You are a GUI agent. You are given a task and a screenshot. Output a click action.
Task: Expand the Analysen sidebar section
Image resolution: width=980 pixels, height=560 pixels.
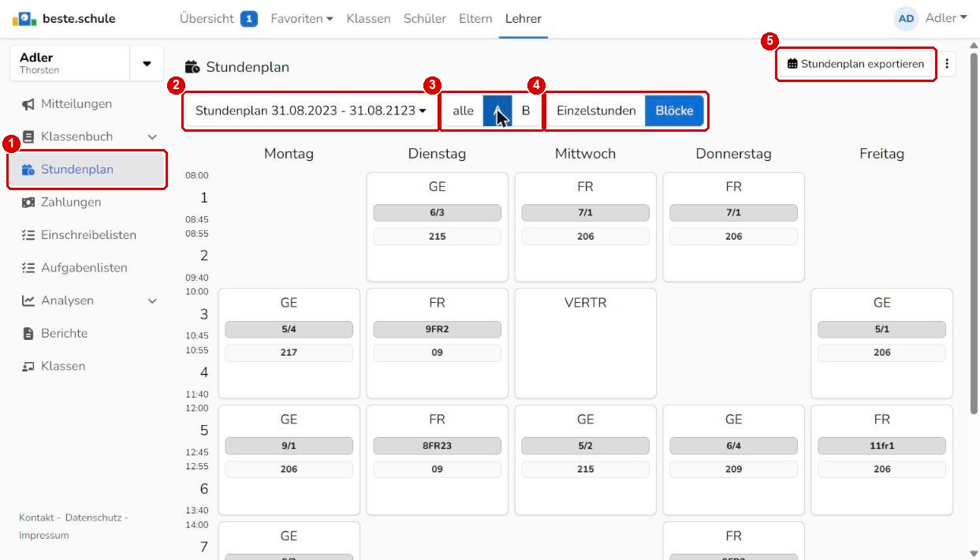[152, 301]
